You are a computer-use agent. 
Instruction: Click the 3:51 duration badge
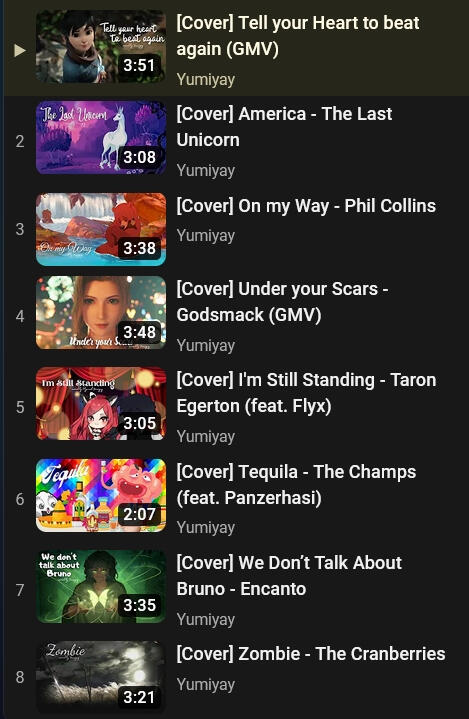[x=139, y=65]
